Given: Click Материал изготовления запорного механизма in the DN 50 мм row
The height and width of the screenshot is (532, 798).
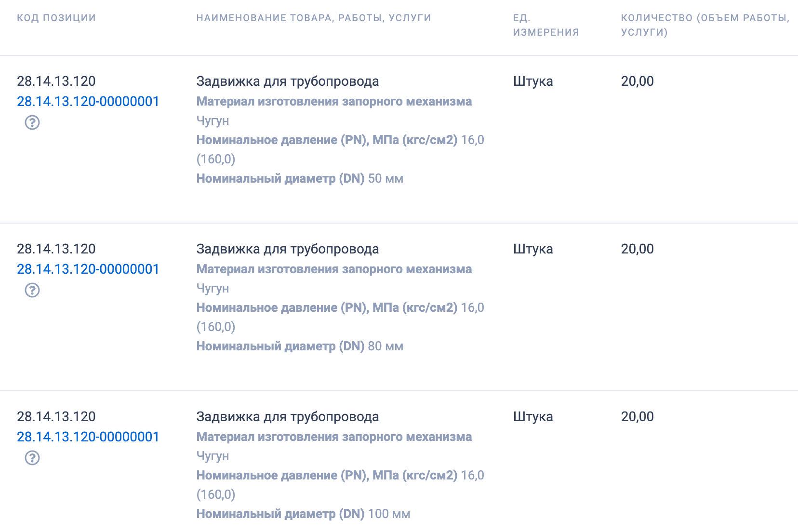Looking at the screenshot, I should 334,101.
